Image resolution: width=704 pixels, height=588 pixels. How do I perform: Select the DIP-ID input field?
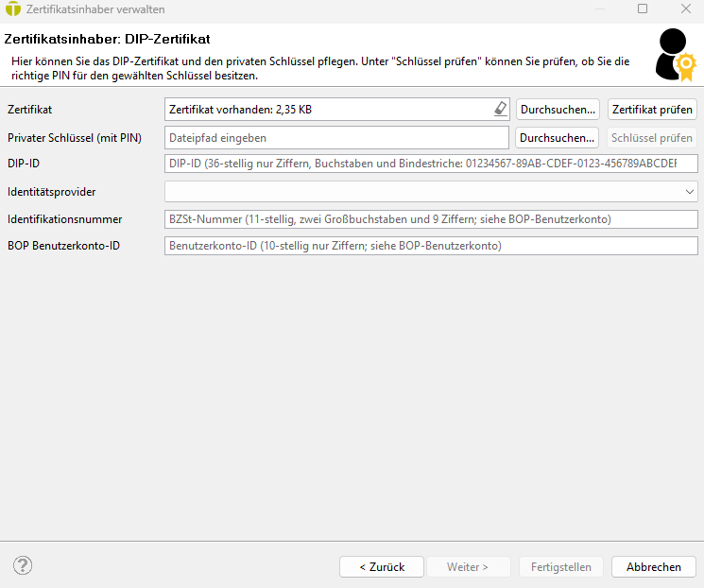[x=431, y=164]
